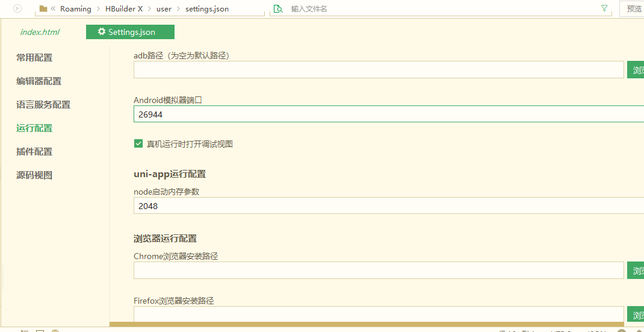The width and height of the screenshot is (644, 332).
Task: Focus the adb路径 input field
Action: tap(379, 69)
